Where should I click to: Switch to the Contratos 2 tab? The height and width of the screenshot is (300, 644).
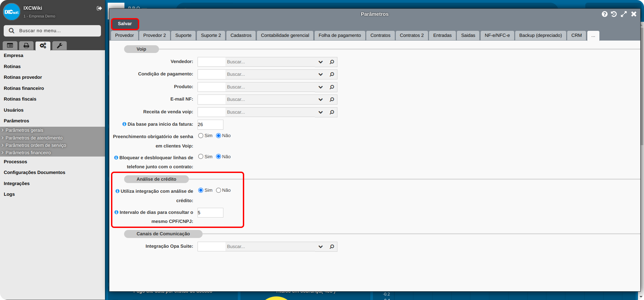tap(412, 36)
